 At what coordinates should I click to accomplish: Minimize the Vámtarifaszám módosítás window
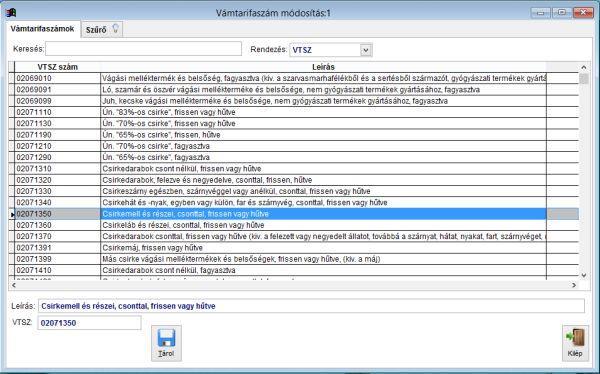pyautogui.click(x=541, y=13)
